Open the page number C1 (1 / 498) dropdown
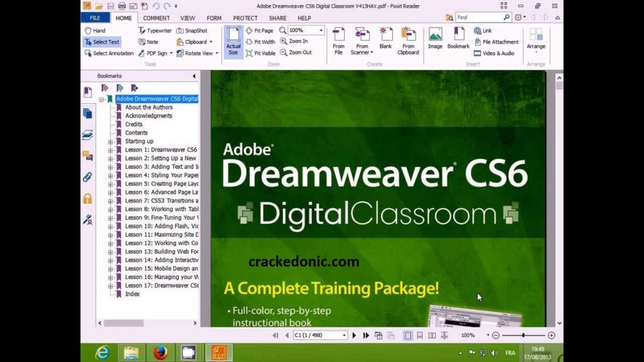Image resolution: width=644 pixels, height=362 pixels. [344, 336]
